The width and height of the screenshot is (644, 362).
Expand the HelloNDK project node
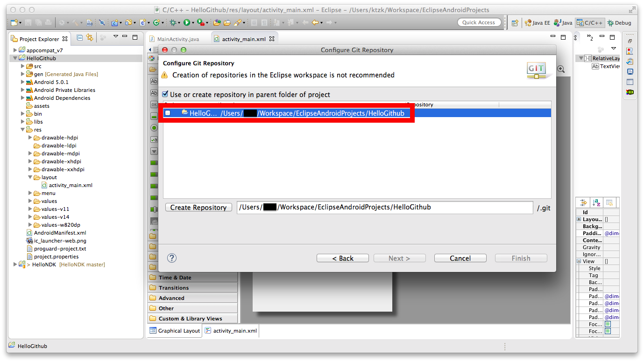(x=15, y=265)
